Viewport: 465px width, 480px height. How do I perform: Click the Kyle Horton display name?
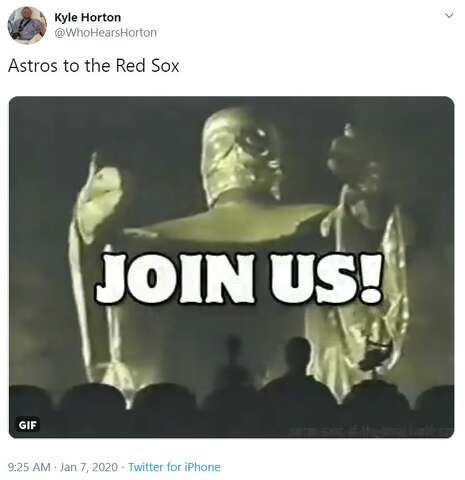pos(87,17)
